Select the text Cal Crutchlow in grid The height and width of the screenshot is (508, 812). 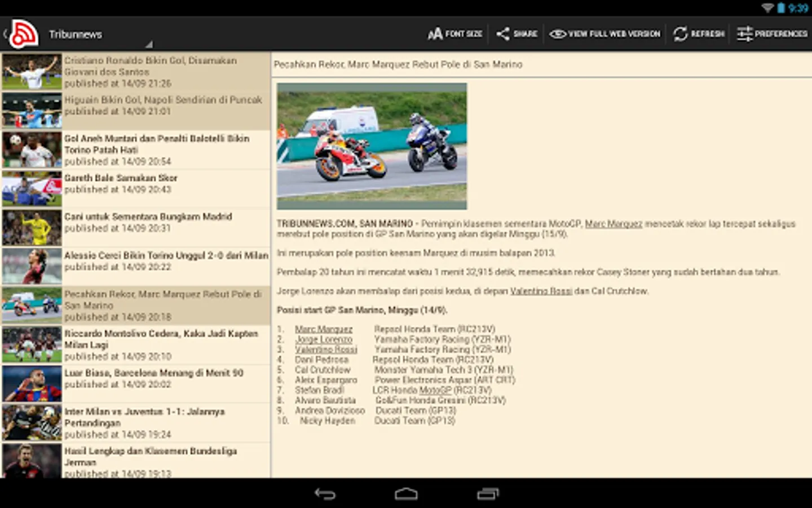[323, 370]
